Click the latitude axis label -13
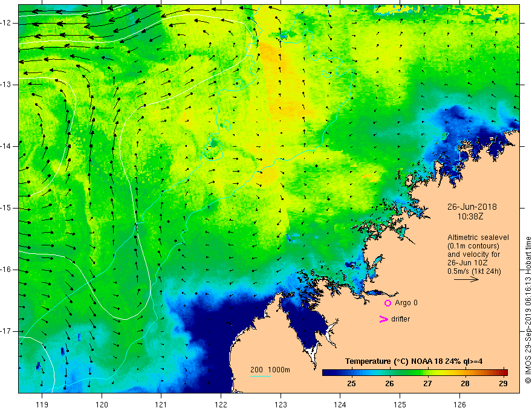Viewport: 532px width, 411px height. click(7, 85)
